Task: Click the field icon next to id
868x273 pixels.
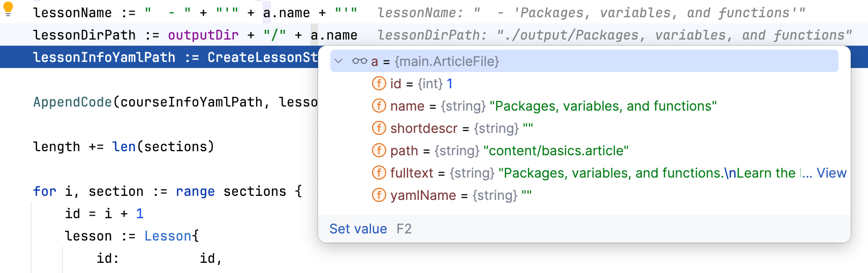Action: (379, 84)
